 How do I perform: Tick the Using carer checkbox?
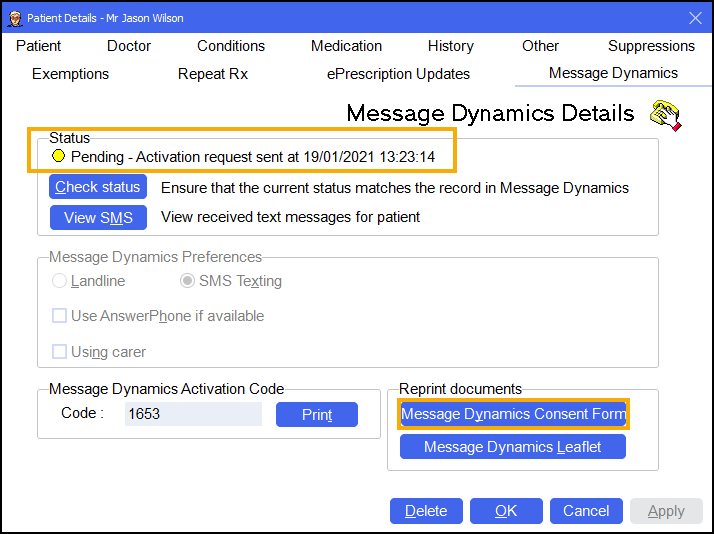[x=60, y=352]
